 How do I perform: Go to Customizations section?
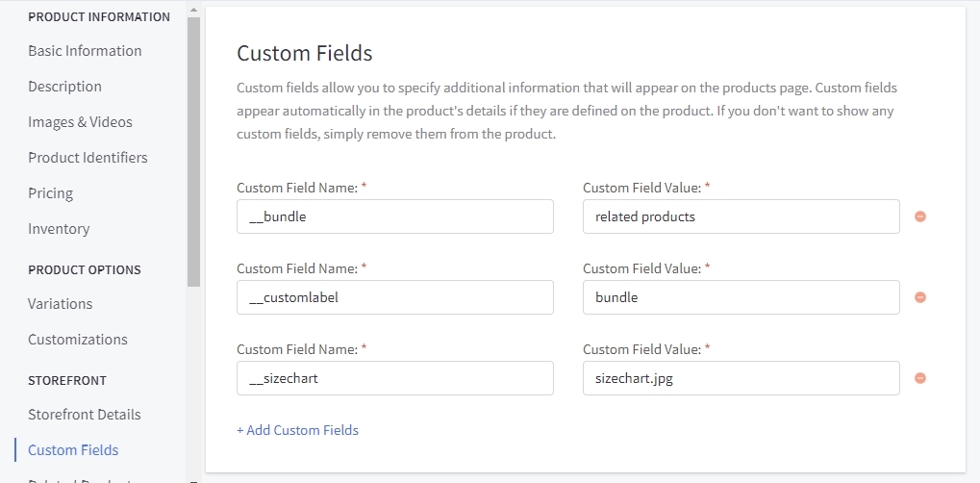77,340
